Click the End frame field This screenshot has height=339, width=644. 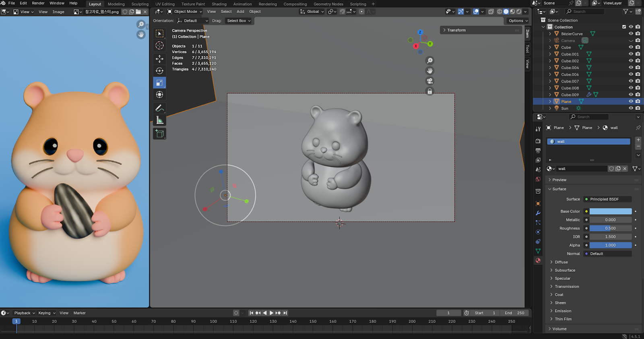click(x=514, y=313)
